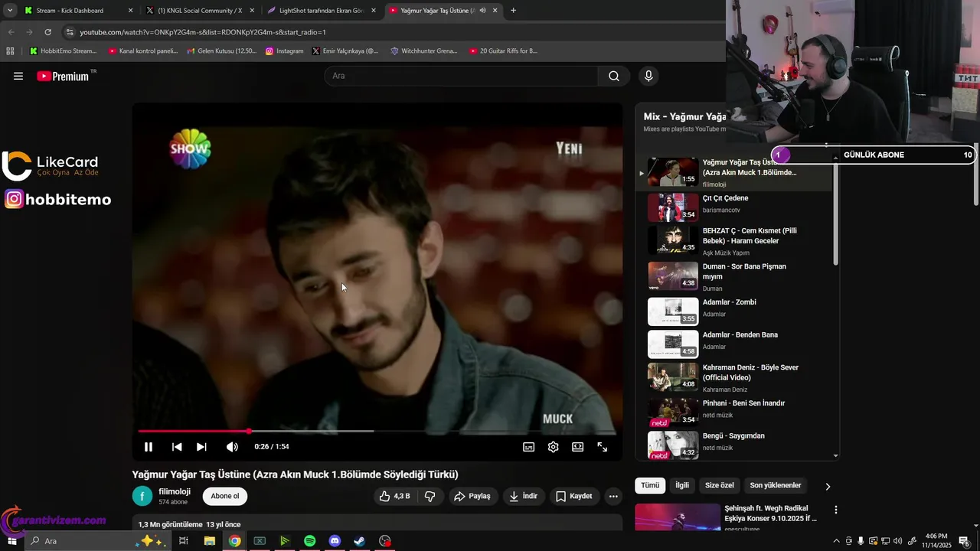Open Steam from the taskbar
This screenshot has width=980, height=551.
pyautogui.click(x=359, y=541)
